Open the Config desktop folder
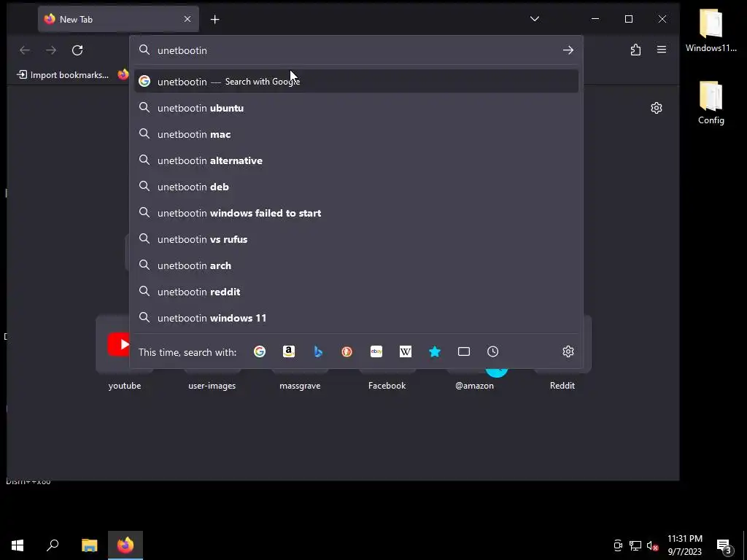The width and height of the screenshot is (747, 560). click(711, 103)
